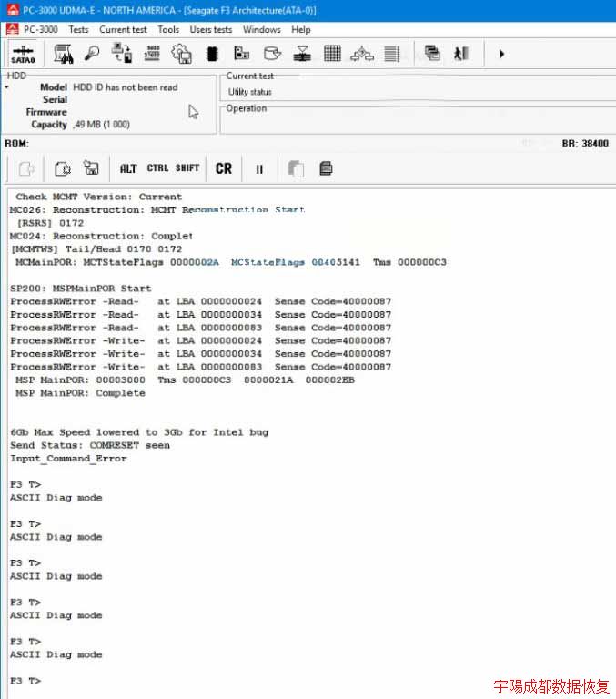
Task: Pause terminal output with pause button
Action: click(x=259, y=169)
